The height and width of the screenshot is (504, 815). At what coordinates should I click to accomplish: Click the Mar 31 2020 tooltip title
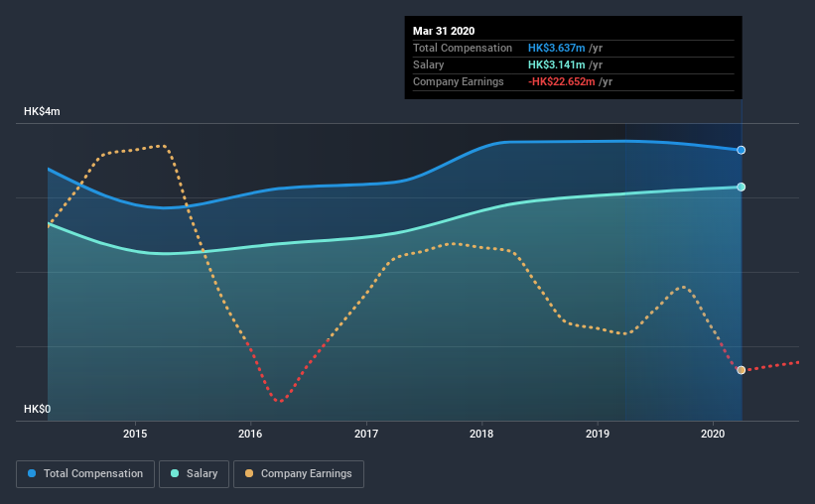tap(444, 31)
